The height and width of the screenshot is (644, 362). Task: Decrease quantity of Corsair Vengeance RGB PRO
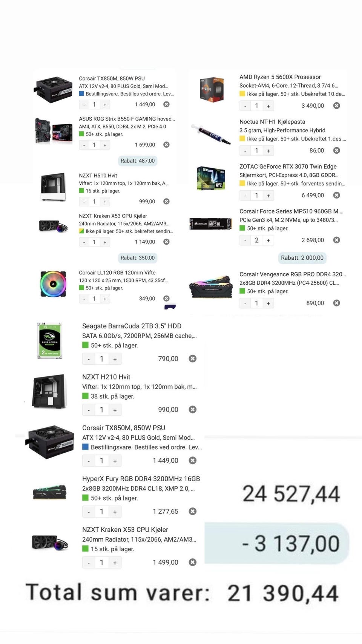(245, 303)
